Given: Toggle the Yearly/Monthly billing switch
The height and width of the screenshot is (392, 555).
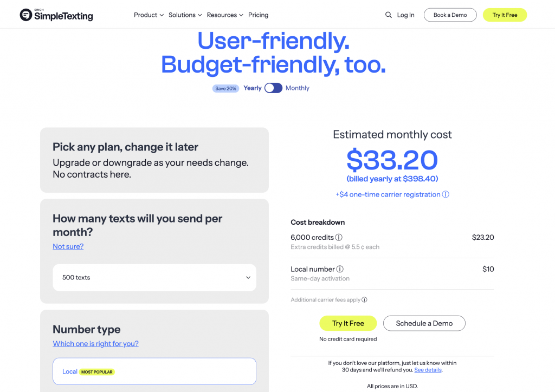Looking at the screenshot, I should pyautogui.click(x=274, y=88).
